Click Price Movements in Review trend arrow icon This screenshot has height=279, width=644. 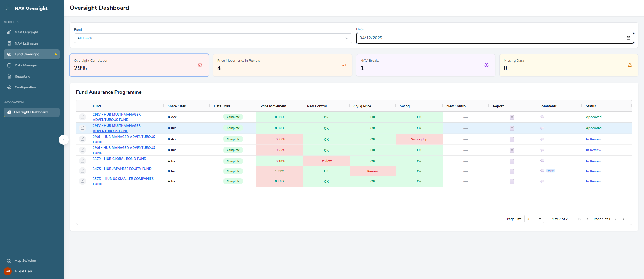(343, 65)
